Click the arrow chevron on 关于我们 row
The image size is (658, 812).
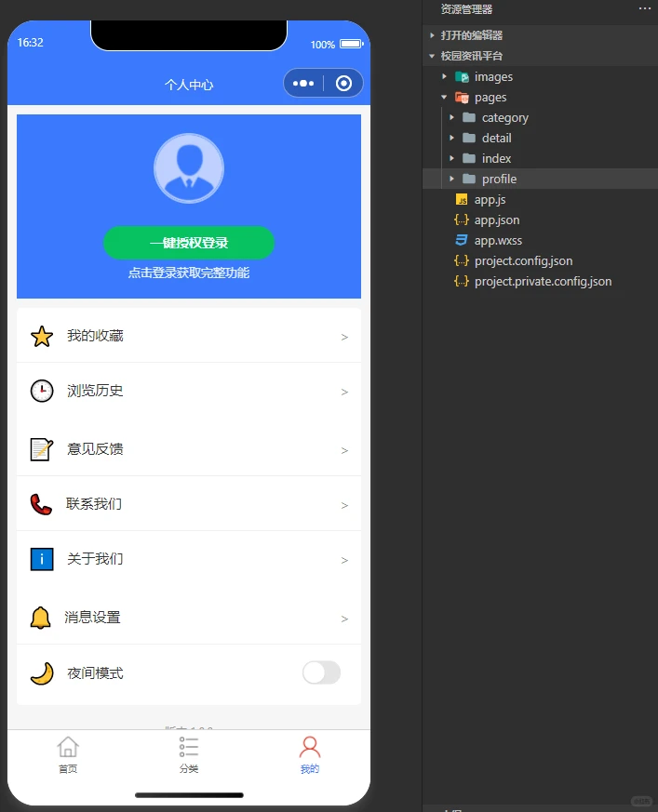344,560
